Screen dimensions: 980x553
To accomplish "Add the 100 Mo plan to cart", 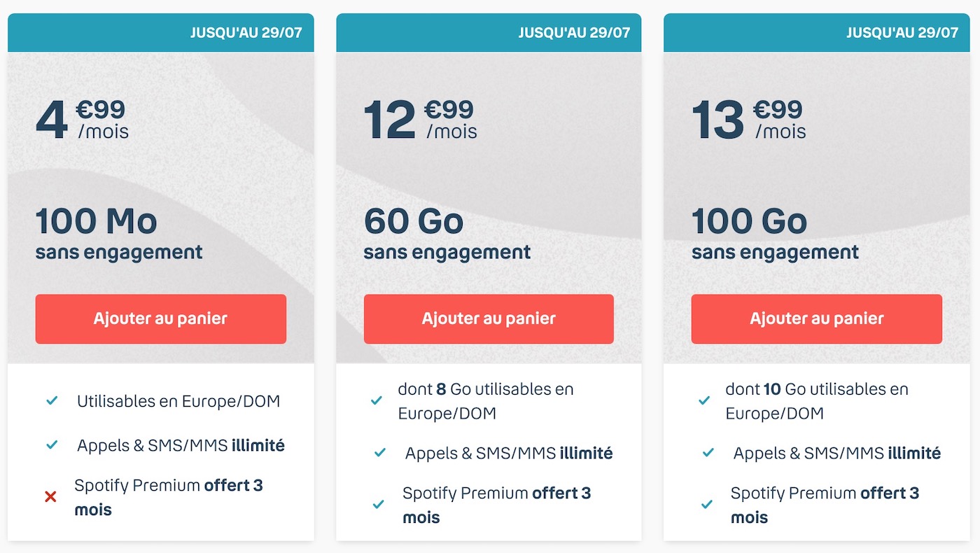I will [161, 319].
